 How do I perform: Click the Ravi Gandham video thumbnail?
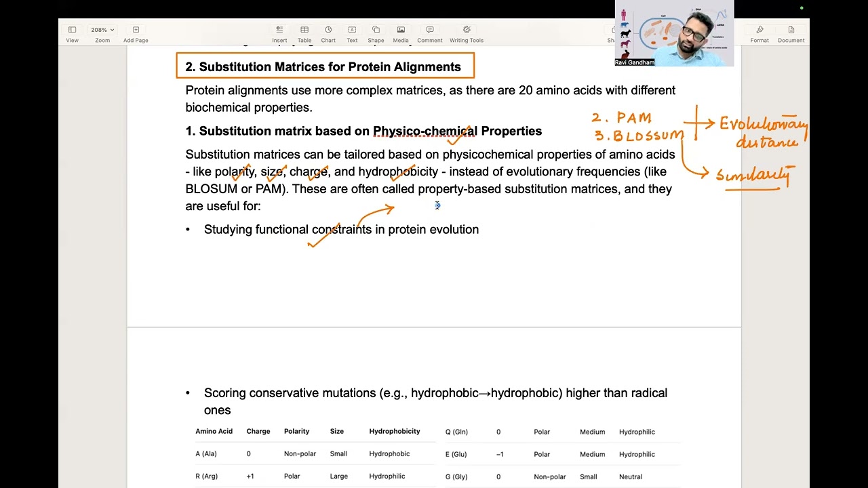674,33
